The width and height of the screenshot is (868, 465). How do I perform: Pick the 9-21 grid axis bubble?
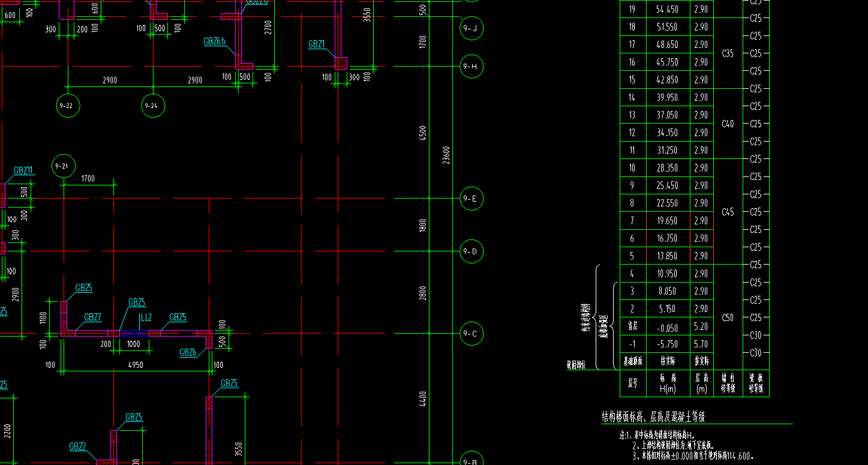(x=64, y=166)
